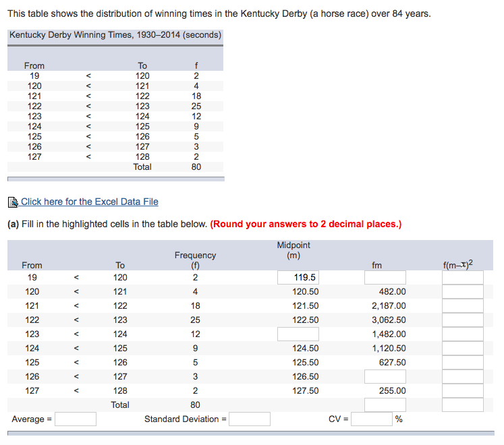Click the f(m–x̄)² field for row 123
The height and width of the screenshot is (445, 504).
point(463,334)
